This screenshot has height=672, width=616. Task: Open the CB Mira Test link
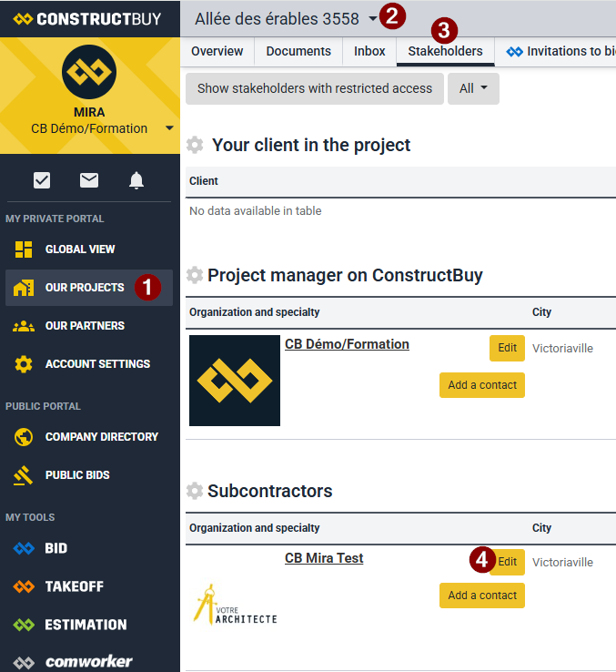tap(324, 558)
